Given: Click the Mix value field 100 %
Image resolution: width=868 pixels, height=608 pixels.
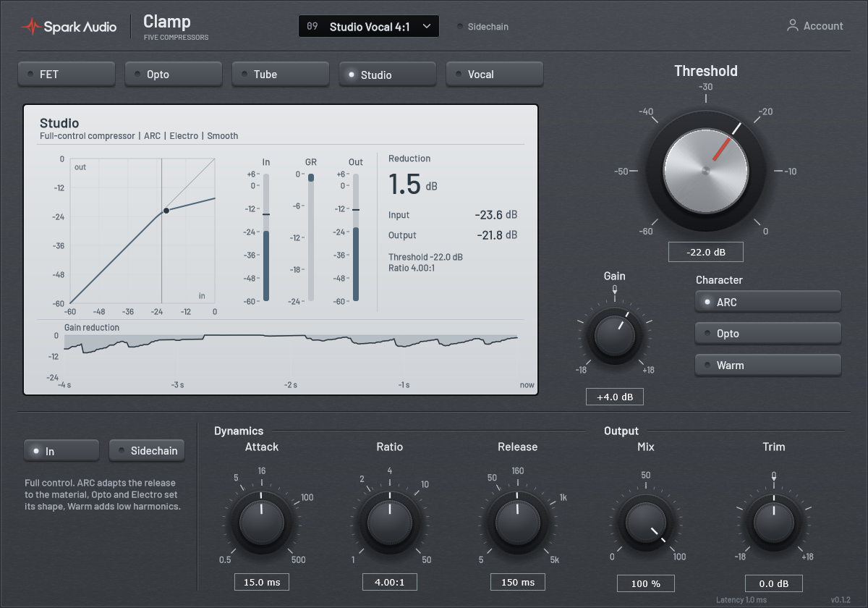Looking at the screenshot, I should 646,583.
